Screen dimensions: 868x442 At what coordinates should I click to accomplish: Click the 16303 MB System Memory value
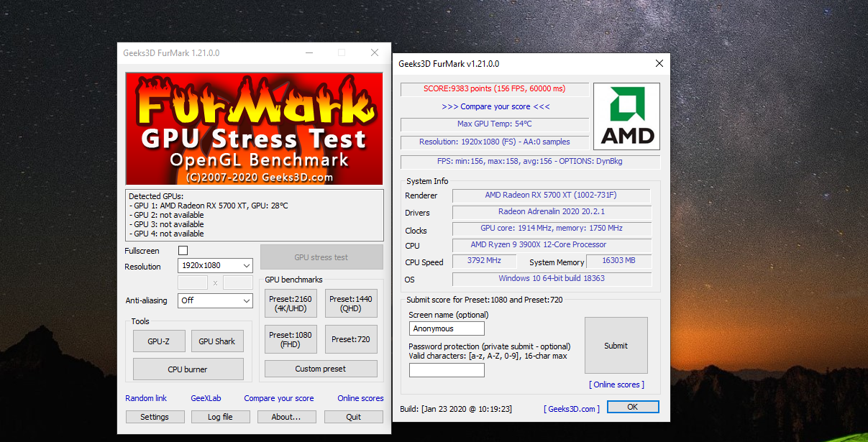point(619,261)
